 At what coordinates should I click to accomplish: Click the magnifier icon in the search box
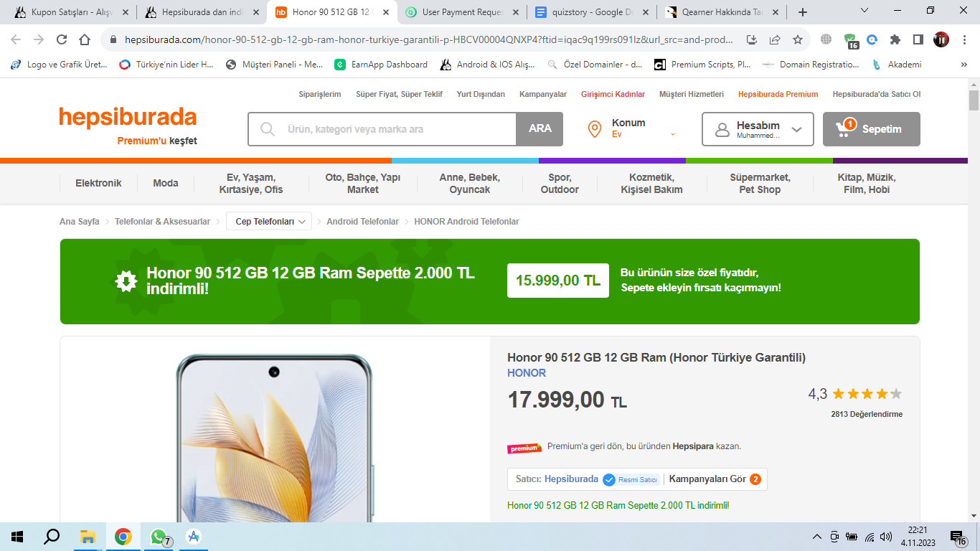click(x=268, y=129)
